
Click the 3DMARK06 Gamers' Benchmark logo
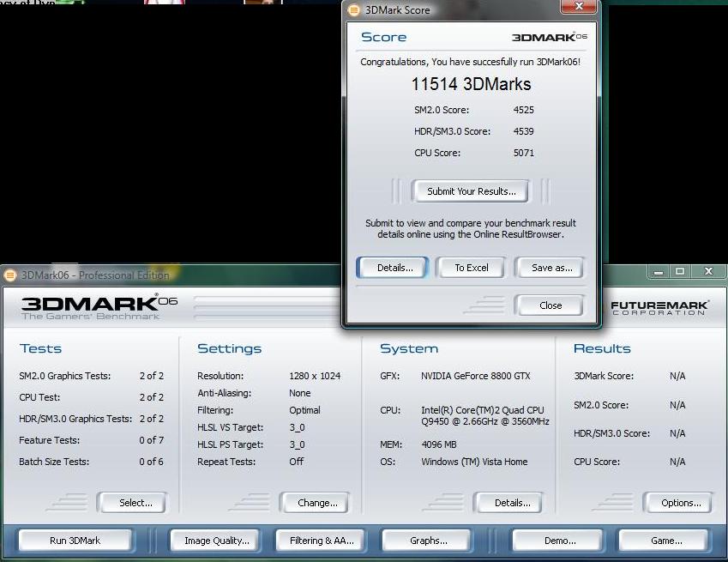point(99,307)
